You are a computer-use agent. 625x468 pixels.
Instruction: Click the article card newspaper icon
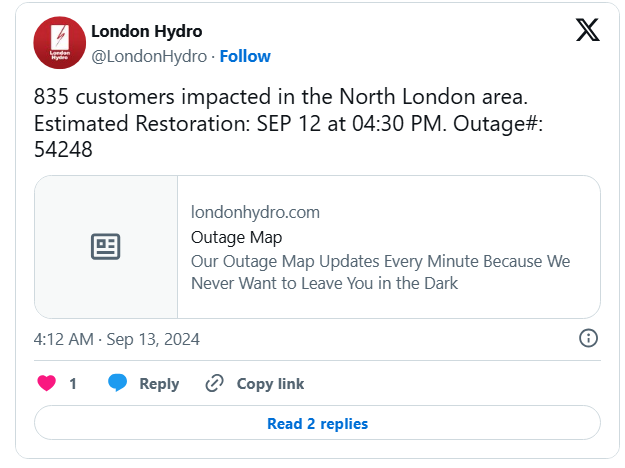[x=106, y=247]
